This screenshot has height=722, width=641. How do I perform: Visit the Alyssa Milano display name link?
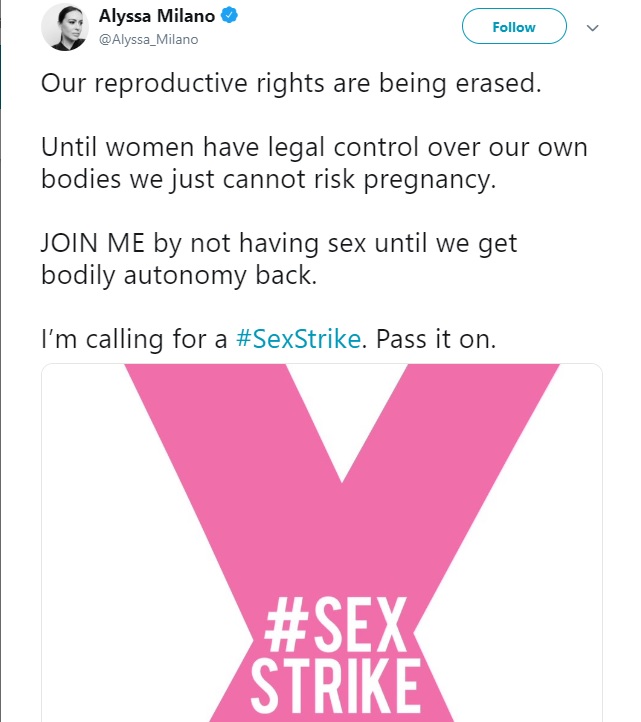(x=157, y=16)
